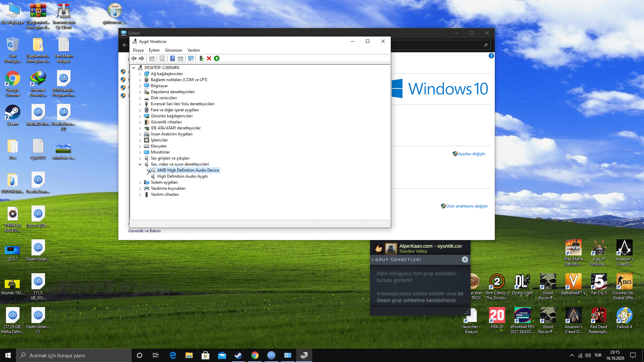Screen dimensions: 644x362
Task: Select High Definition Audio Aygıtı device
Action: coord(182,176)
